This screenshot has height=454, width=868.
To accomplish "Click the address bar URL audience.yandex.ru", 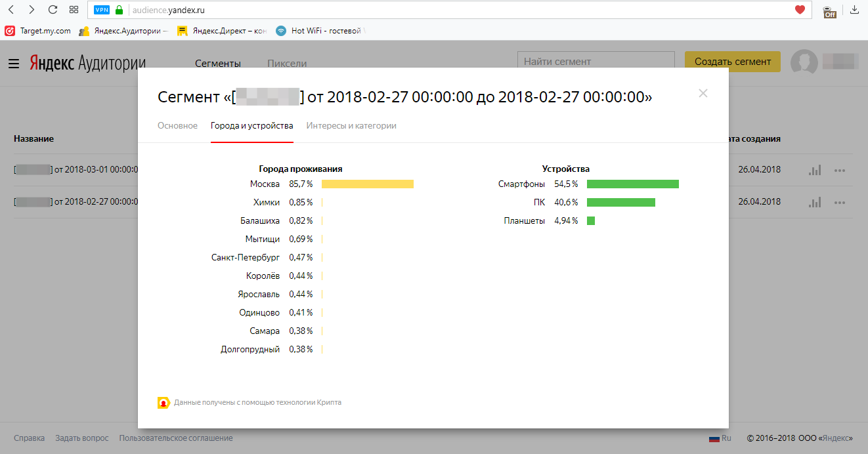I will pyautogui.click(x=169, y=10).
